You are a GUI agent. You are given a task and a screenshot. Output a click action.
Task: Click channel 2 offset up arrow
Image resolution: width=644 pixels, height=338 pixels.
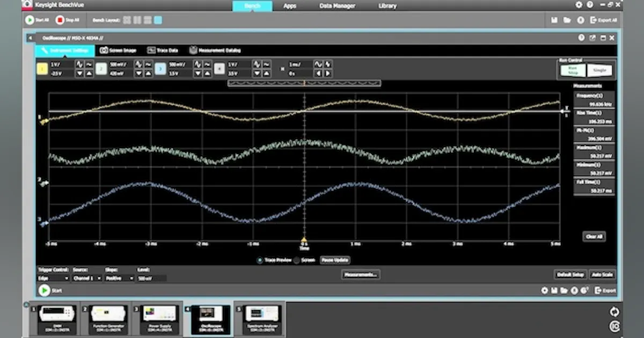coord(148,74)
